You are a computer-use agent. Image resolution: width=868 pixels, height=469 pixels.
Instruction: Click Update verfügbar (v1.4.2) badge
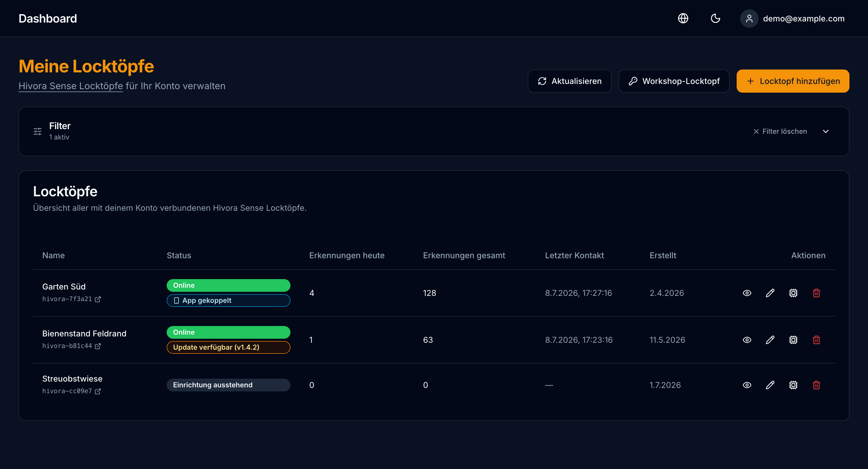pos(228,347)
